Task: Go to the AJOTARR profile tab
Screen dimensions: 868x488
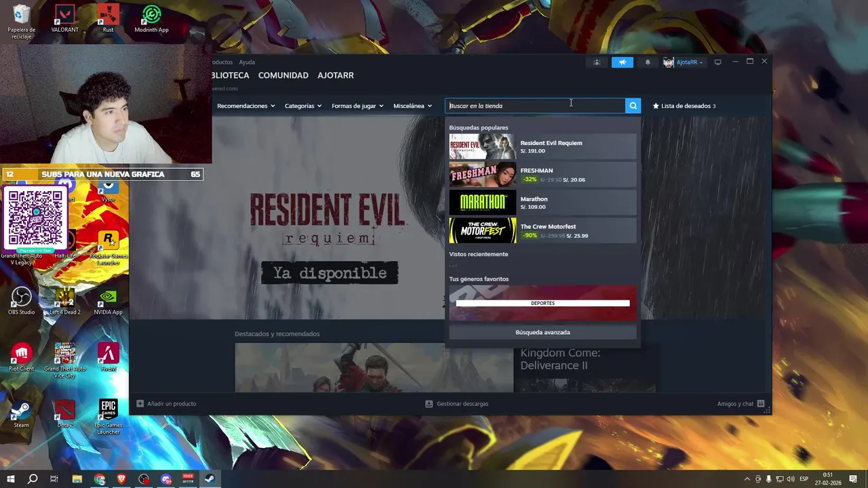Action: pos(336,75)
